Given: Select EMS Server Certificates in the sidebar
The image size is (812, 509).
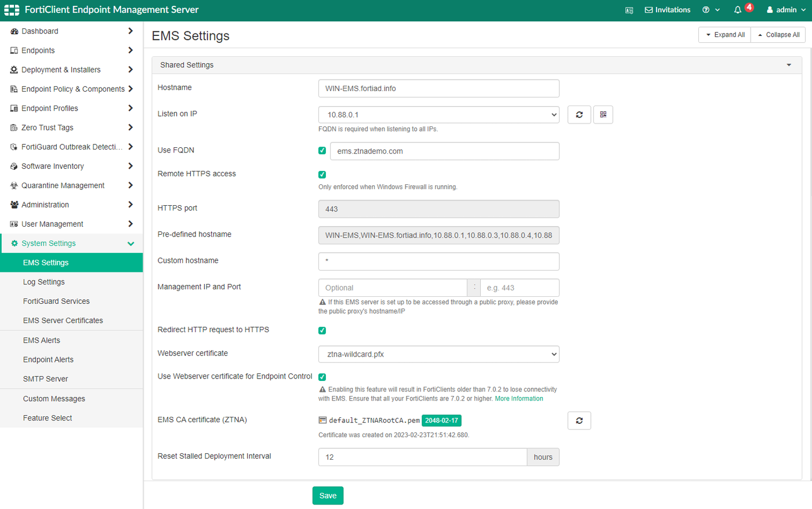Looking at the screenshot, I should (x=64, y=320).
